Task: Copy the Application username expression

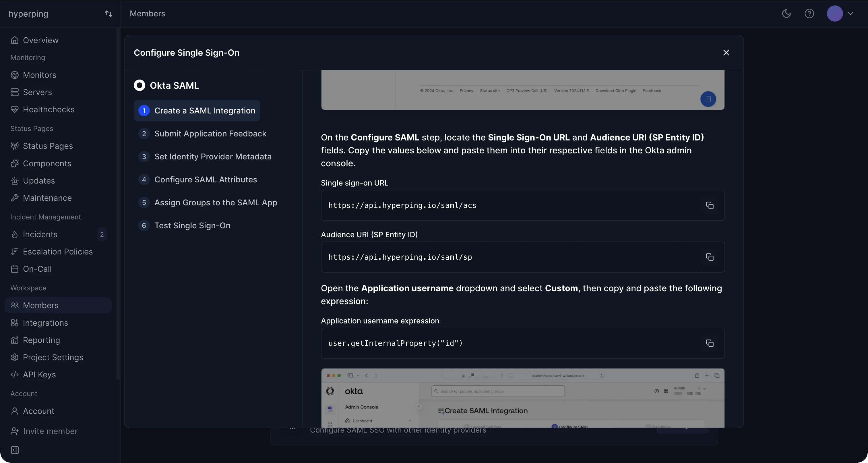Action: click(x=710, y=343)
